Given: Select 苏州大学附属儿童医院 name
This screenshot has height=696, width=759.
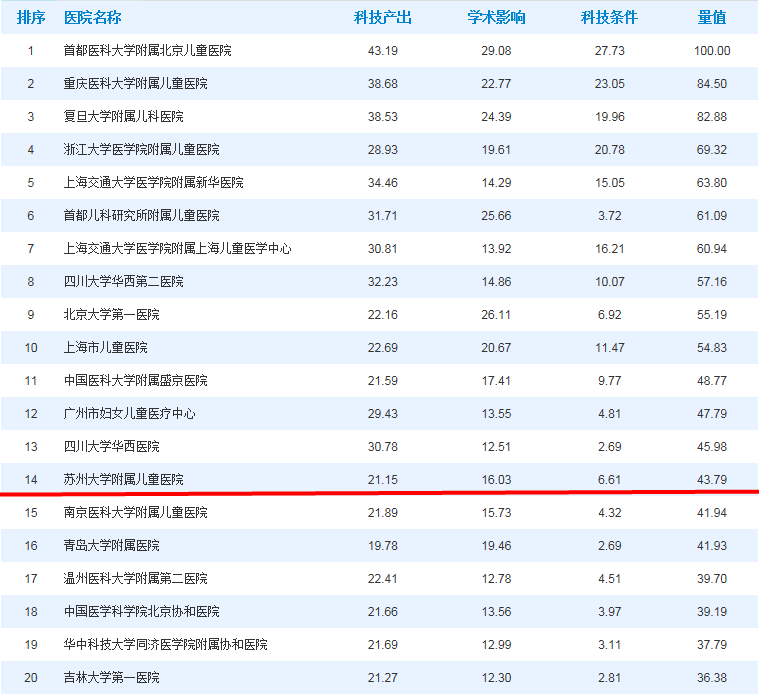Looking at the screenshot, I should point(123,479).
